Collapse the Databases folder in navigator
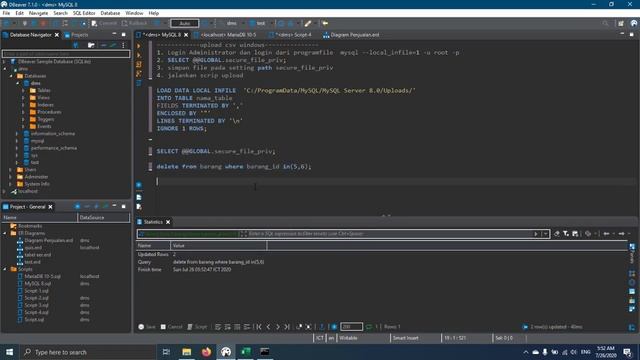 11,76
